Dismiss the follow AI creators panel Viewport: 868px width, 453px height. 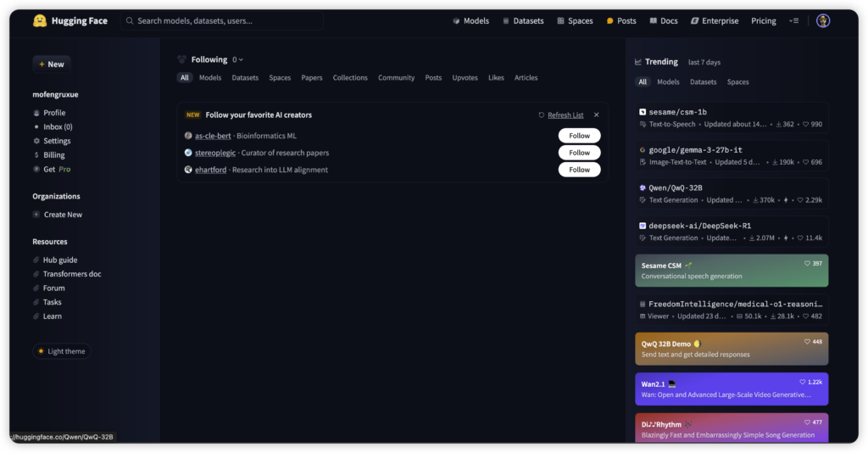[596, 115]
